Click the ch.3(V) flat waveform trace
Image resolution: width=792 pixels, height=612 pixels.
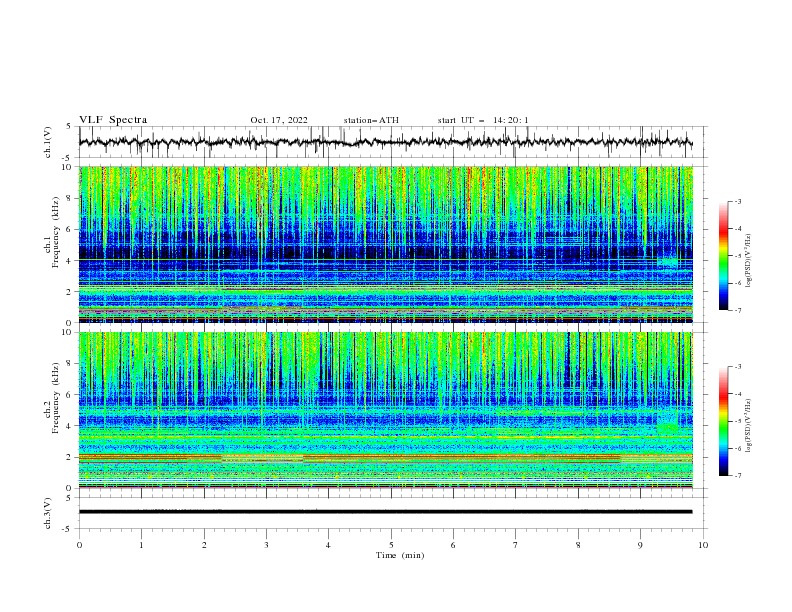click(x=386, y=512)
